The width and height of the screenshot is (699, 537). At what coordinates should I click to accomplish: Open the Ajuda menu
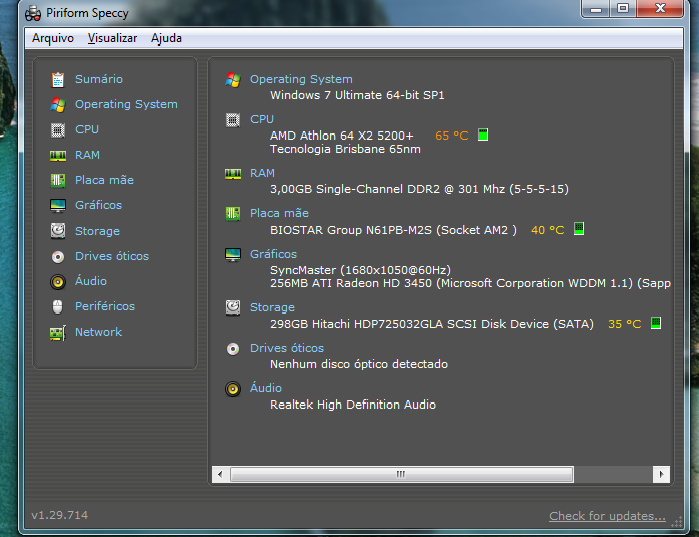[x=166, y=38]
